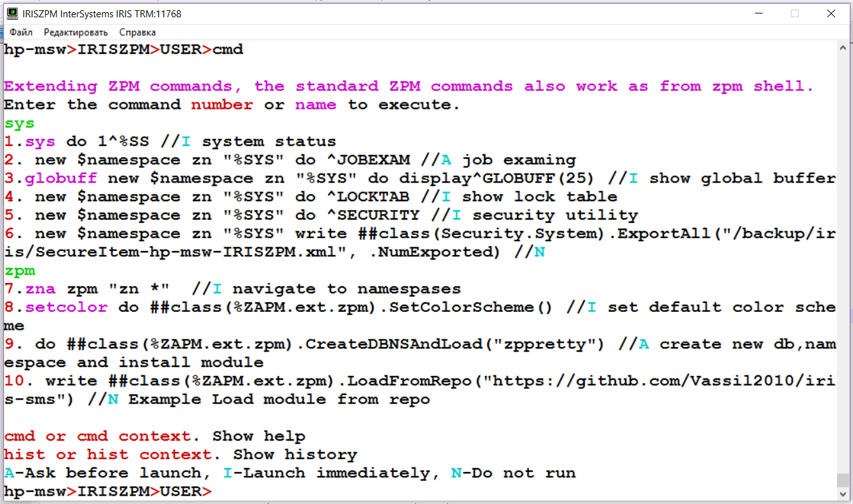Minimize the IRISZPM terminal window
853x504 pixels.
pos(759,13)
